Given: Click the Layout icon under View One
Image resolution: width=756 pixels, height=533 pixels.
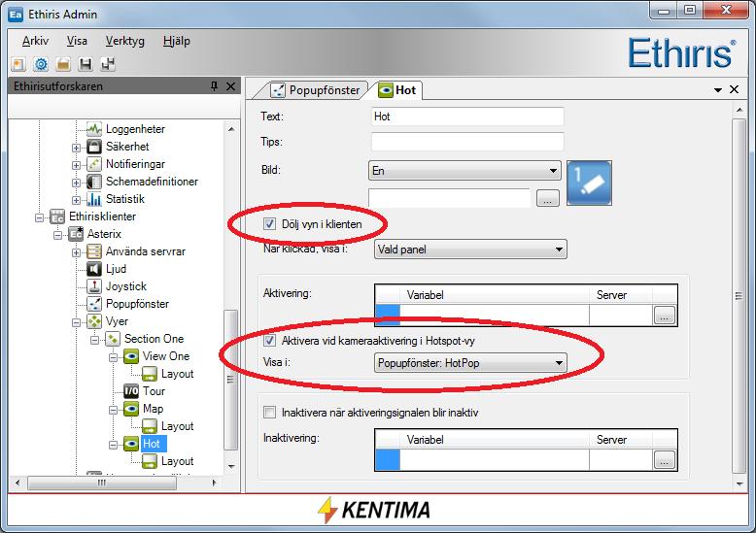Looking at the screenshot, I should (150, 374).
